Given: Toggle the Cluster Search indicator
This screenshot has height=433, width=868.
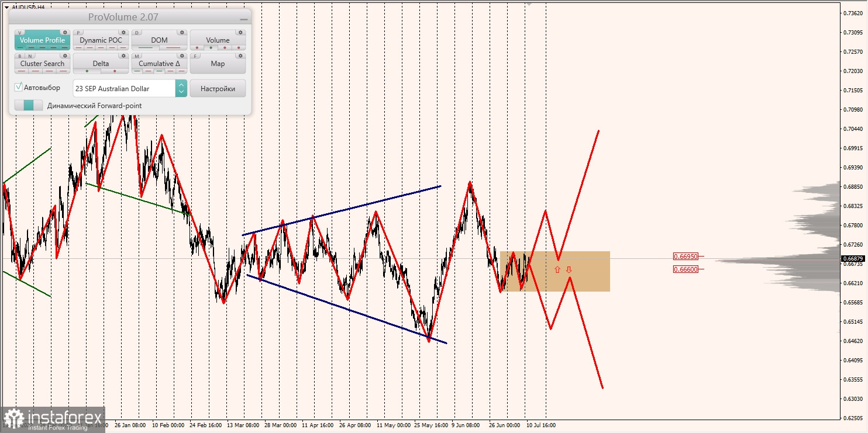Looking at the screenshot, I should [42, 64].
